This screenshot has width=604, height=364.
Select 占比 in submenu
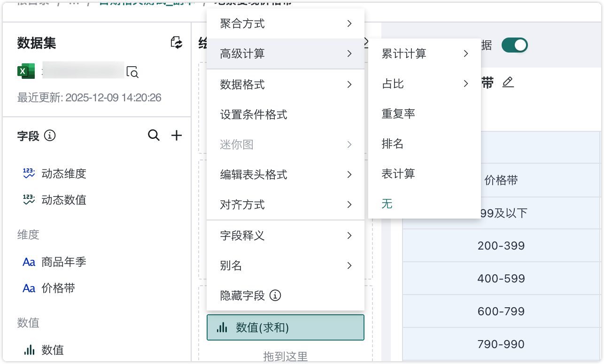pos(425,83)
